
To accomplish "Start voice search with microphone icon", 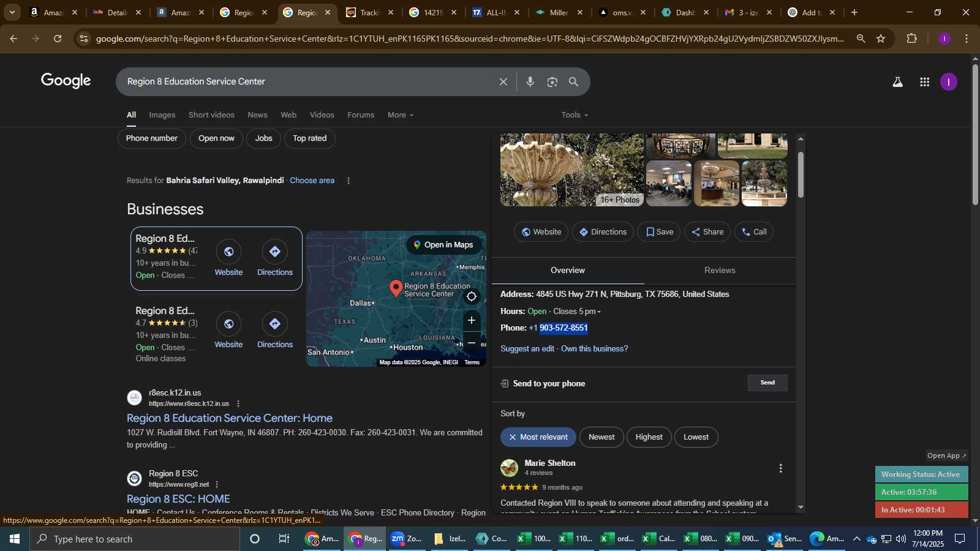I will click(x=530, y=81).
